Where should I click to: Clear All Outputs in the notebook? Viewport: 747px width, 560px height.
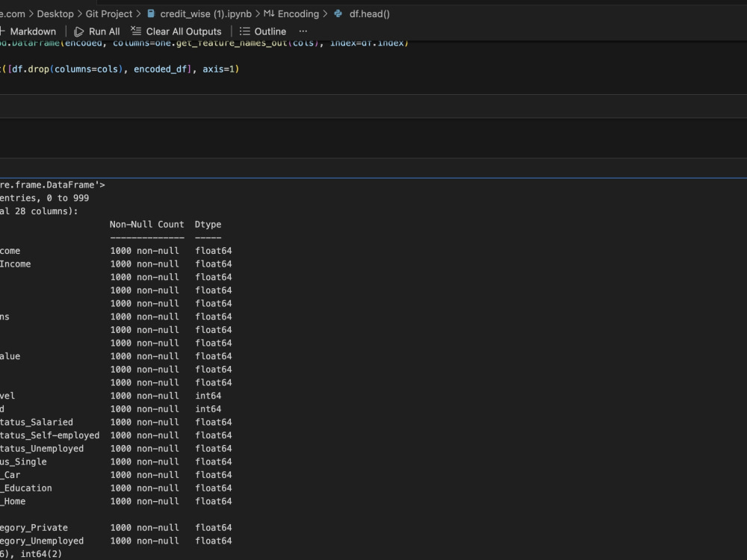click(x=176, y=31)
